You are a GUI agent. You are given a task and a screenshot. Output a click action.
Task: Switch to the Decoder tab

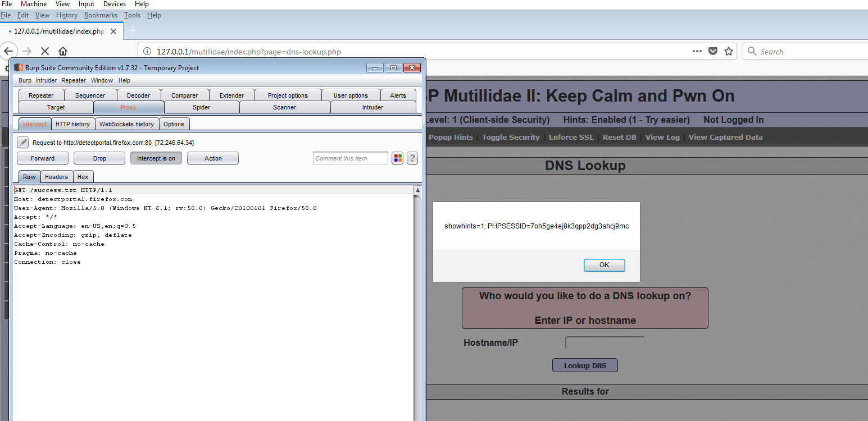click(x=138, y=95)
